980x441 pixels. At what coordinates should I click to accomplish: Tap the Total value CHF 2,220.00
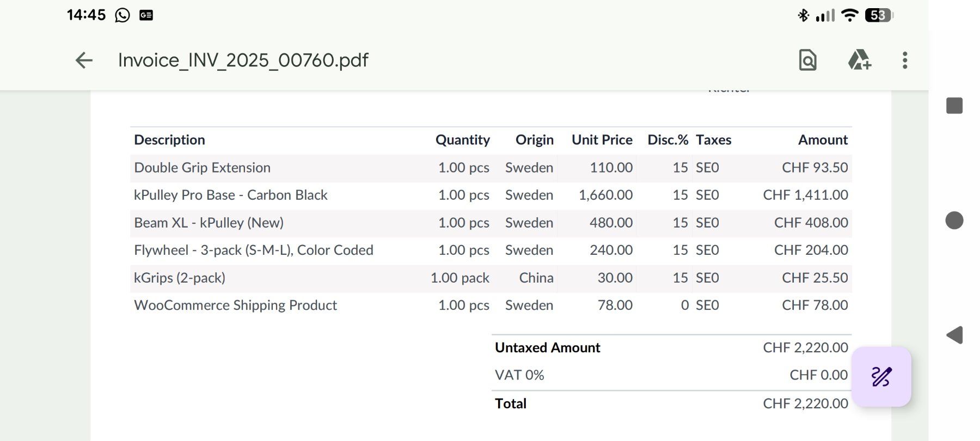pyautogui.click(x=806, y=403)
